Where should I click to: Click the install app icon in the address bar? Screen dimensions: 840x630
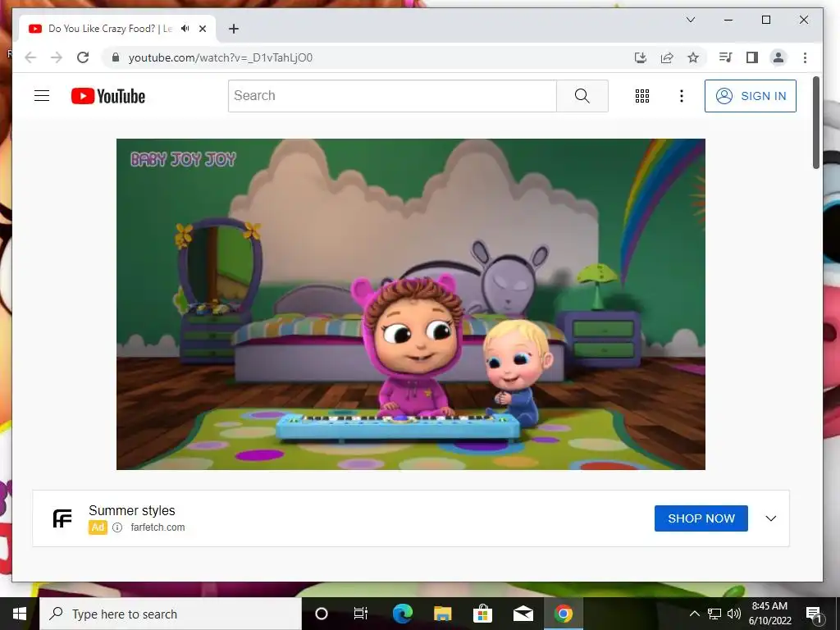coord(641,57)
